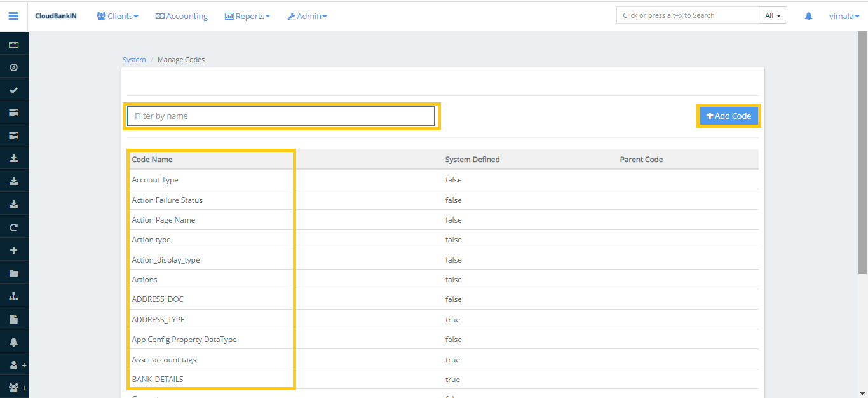Click the document icon in the left sidebar
The height and width of the screenshot is (398, 868).
[x=13, y=318]
